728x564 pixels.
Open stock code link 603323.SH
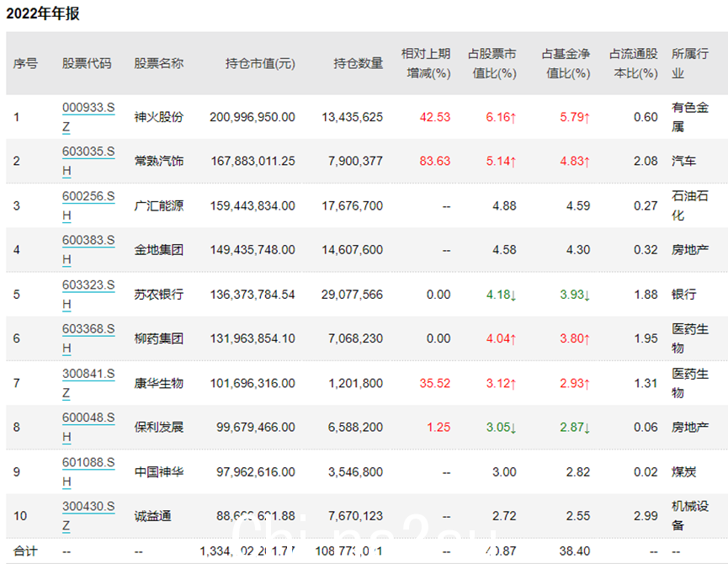pyautogui.click(x=88, y=295)
